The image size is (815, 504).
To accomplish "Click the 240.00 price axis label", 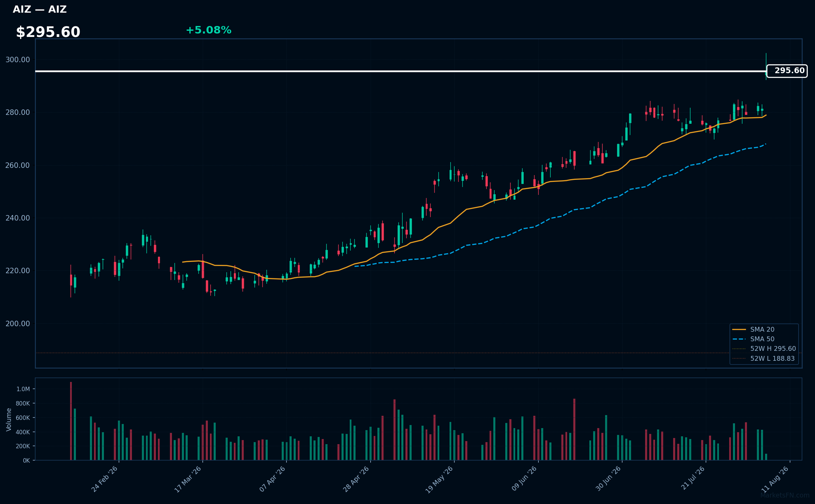I will pyautogui.click(x=18, y=218).
